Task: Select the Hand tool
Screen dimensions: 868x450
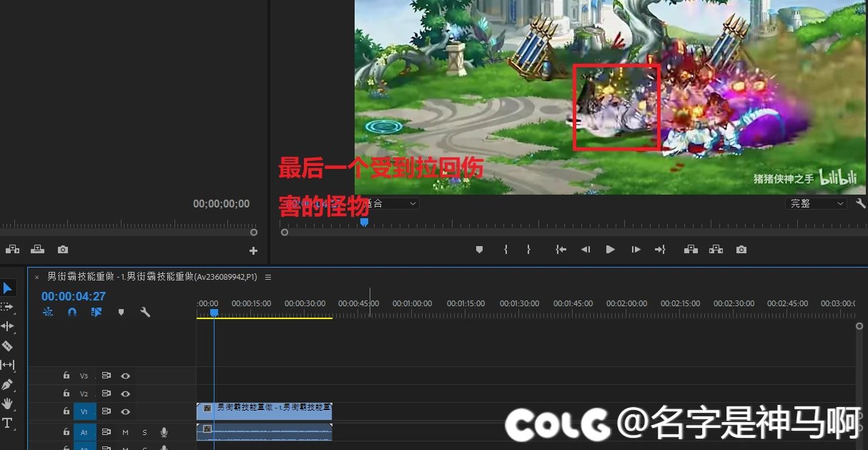Action: click(x=7, y=403)
